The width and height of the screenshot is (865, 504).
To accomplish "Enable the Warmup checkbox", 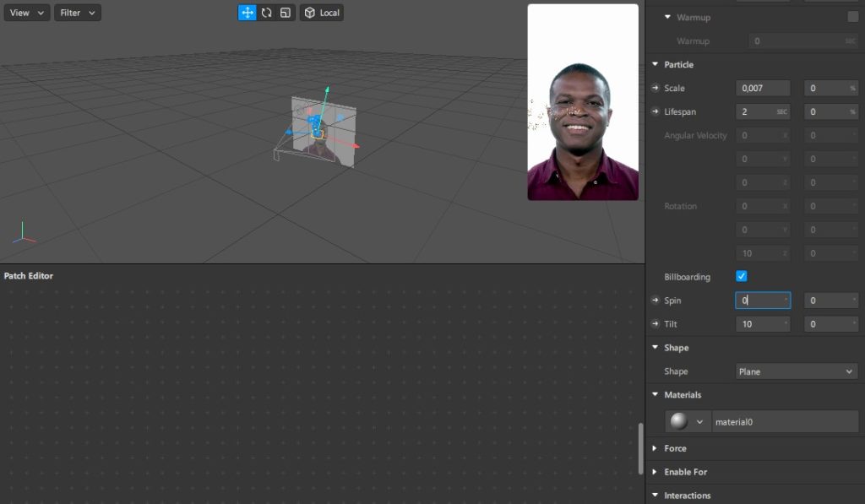I will [x=852, y=17].
